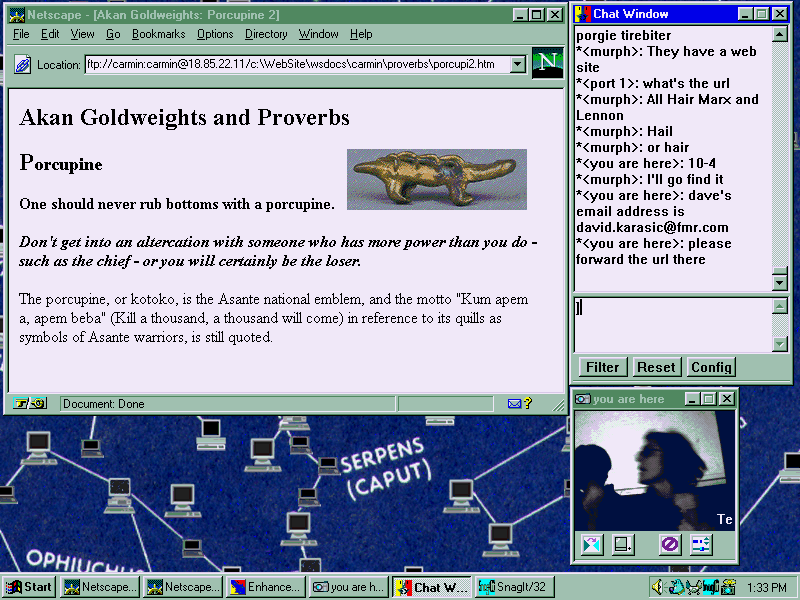800x600 pixels.
Task: Click the 1:33 PM clock
Action: point(766,588)
